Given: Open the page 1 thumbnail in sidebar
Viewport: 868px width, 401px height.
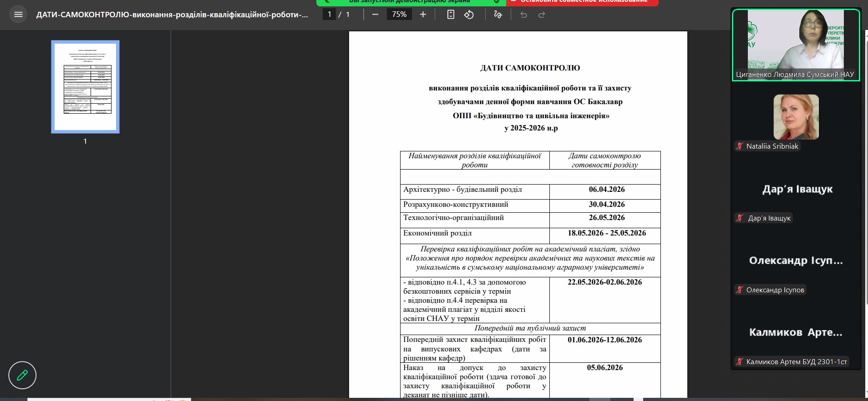Looking at the screenshot, I should (x=85, y=87).
